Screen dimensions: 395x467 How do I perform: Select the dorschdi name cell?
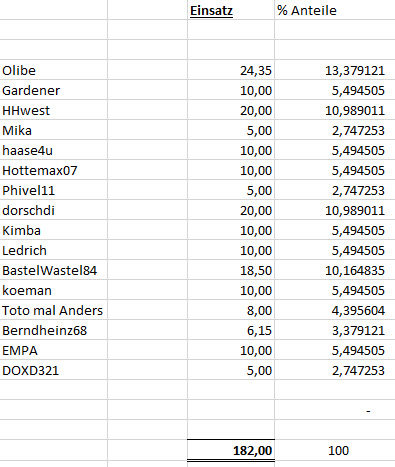(54, 210)
